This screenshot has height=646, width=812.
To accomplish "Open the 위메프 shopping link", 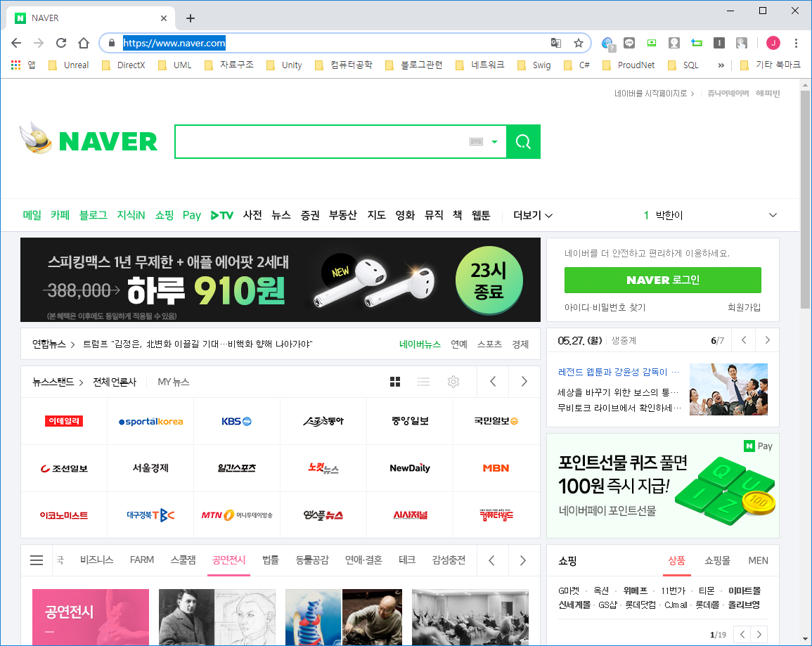I will 636,590.
